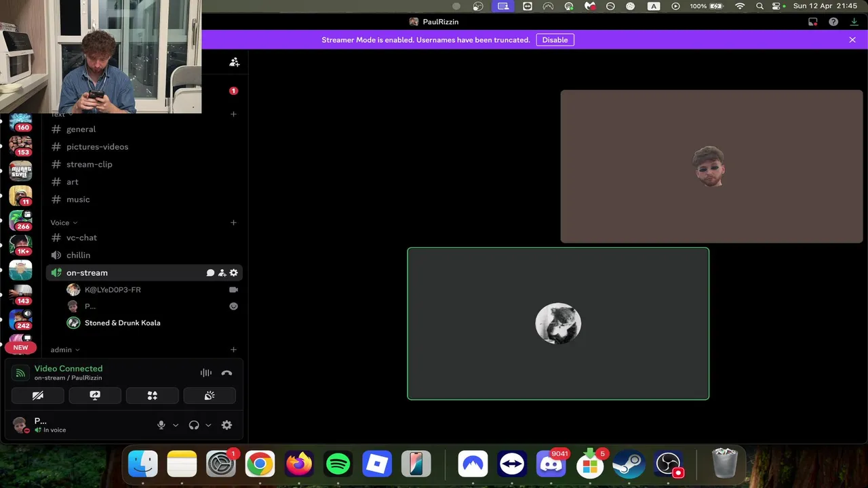Toggle camera in voice panel

click(x=38, y=395)
